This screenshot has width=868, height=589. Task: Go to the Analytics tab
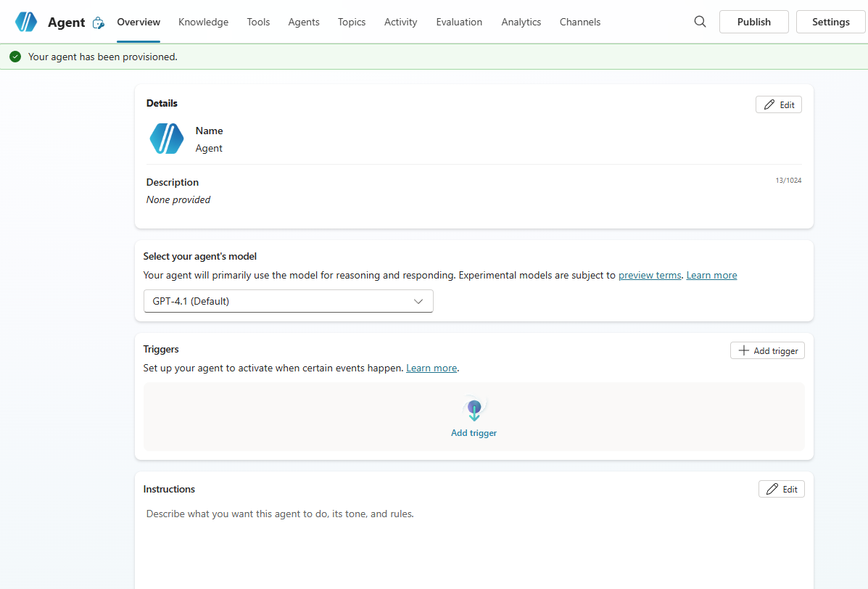click(521, 22)
